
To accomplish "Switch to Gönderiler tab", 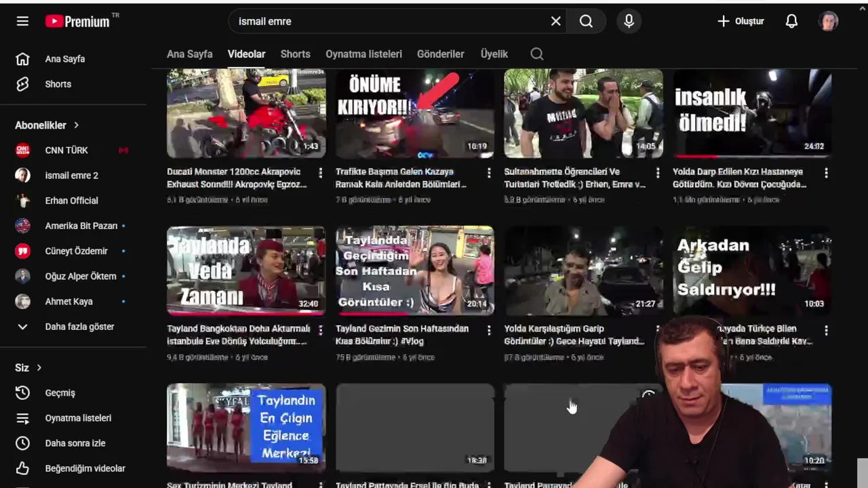I will [x=441, y=54].
